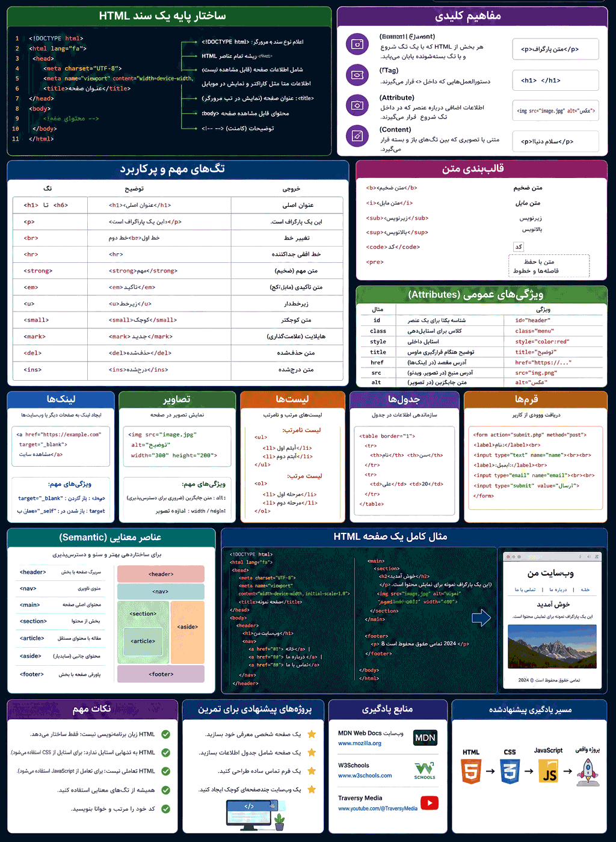Click the <section> row in semantic elements list
This screenshot has height=842, width=616.
(x=60, y=621)
